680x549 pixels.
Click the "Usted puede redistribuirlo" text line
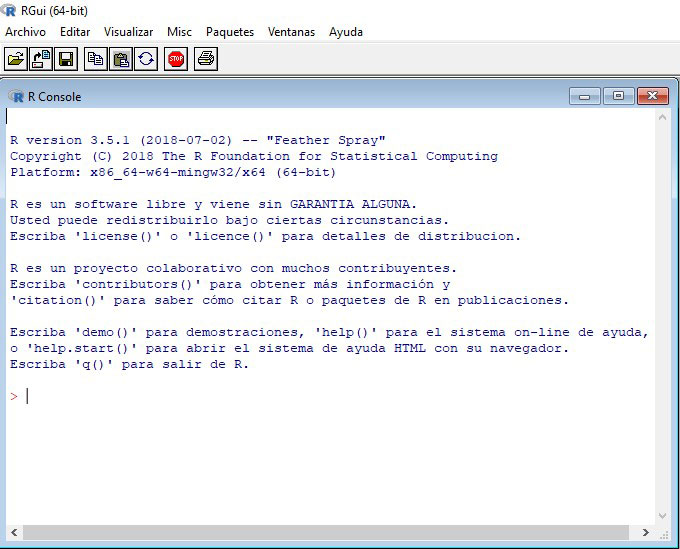229,220
